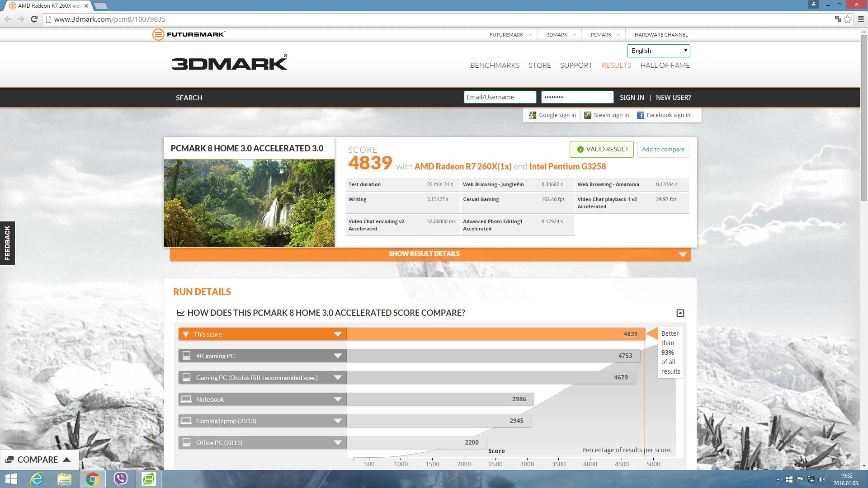Viewport: 868px width, 488px height.
Task: Expand the Office PC (2013) row arrow
Action: pos(338,443)
